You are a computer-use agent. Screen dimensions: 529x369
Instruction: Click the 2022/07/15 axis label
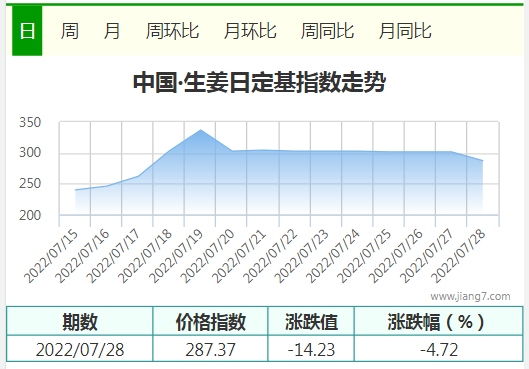click(x=51, y=256)
